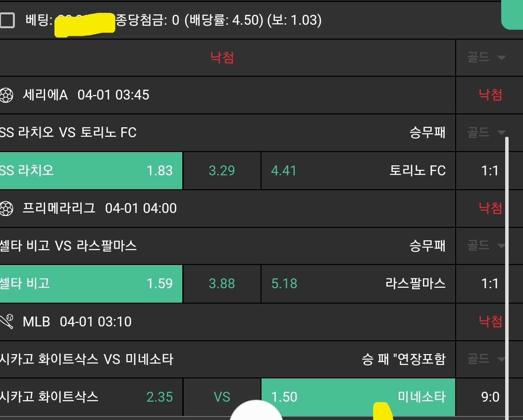This screenshot has height=420, width=523.
Task: Select draw odds 3.29 for Lazio match
Action: tap(221, 171)
